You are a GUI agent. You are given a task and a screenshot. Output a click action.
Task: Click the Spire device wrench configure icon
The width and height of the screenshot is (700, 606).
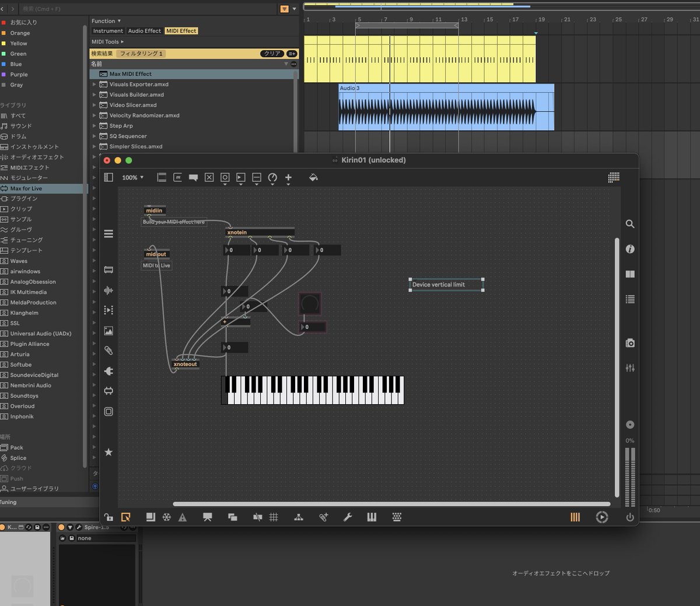[79, 527]
